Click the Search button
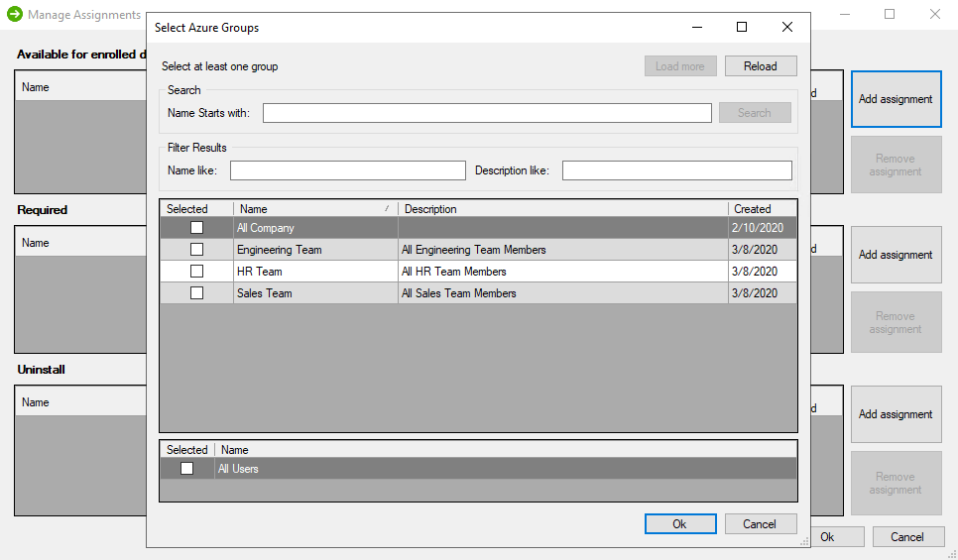This screenshot has width=958, height=560. click(755, 112)
